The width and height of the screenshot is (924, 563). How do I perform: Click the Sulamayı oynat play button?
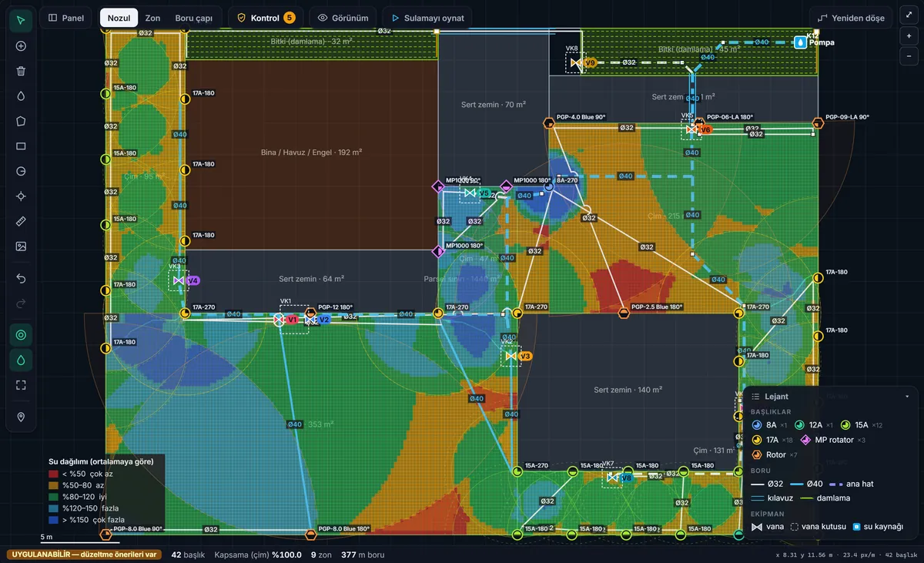[427, 18]
